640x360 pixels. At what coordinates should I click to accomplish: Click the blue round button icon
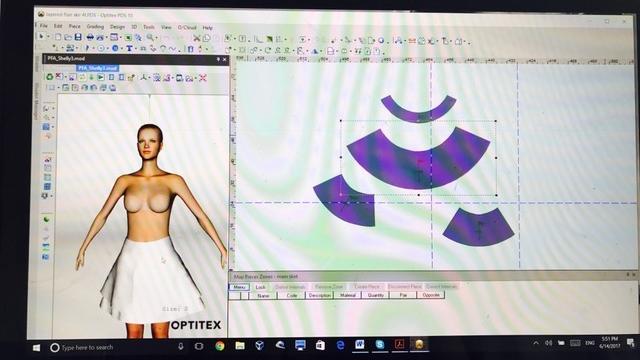115,48
